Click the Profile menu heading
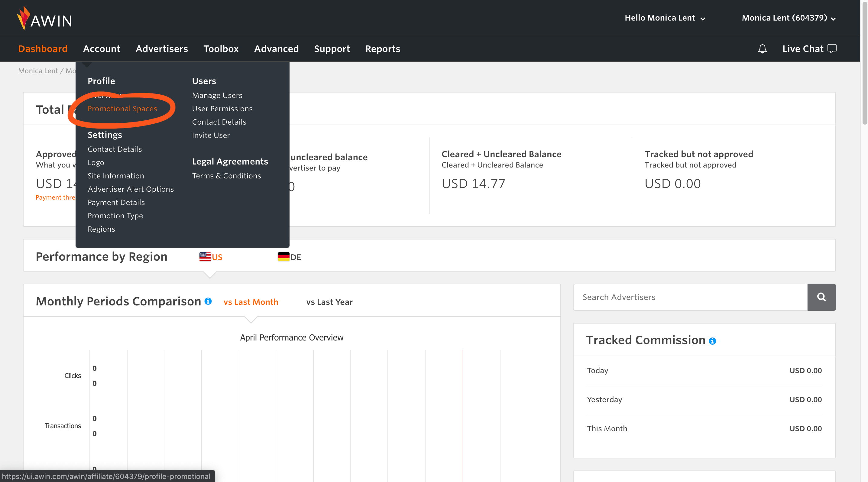 [101, 81]
